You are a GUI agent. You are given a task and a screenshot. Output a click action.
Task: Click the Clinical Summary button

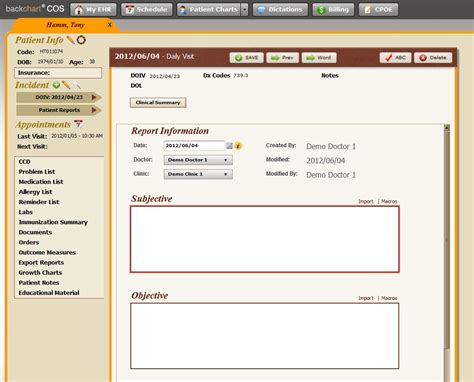click(x=158, y=103)
